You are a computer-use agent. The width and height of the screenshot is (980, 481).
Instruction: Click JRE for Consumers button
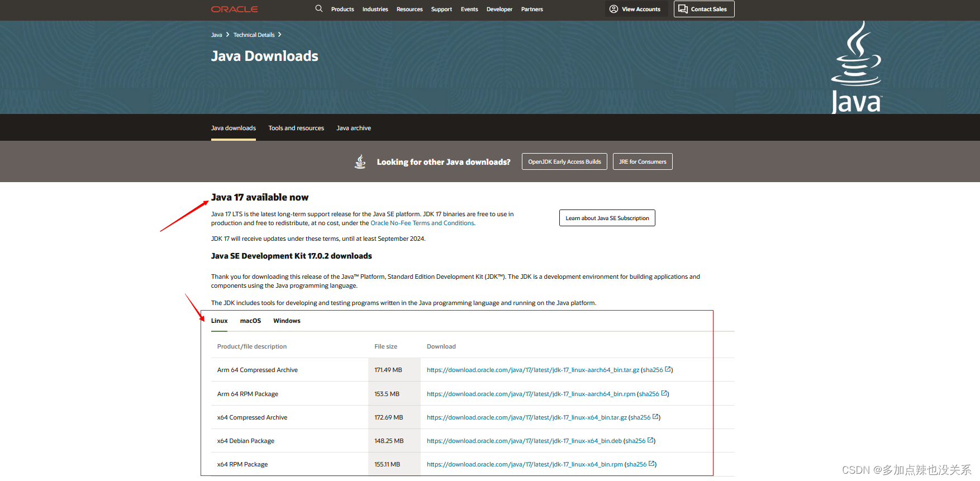pyautogui.click(x=643, y=161)
